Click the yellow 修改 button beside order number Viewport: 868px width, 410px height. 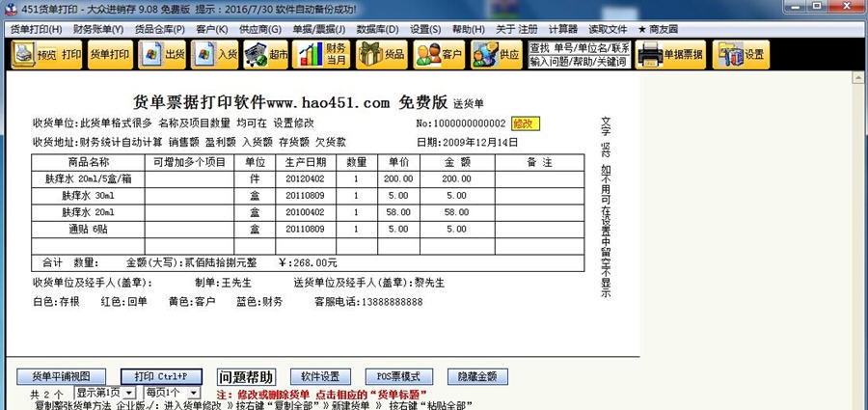(526, 123)
